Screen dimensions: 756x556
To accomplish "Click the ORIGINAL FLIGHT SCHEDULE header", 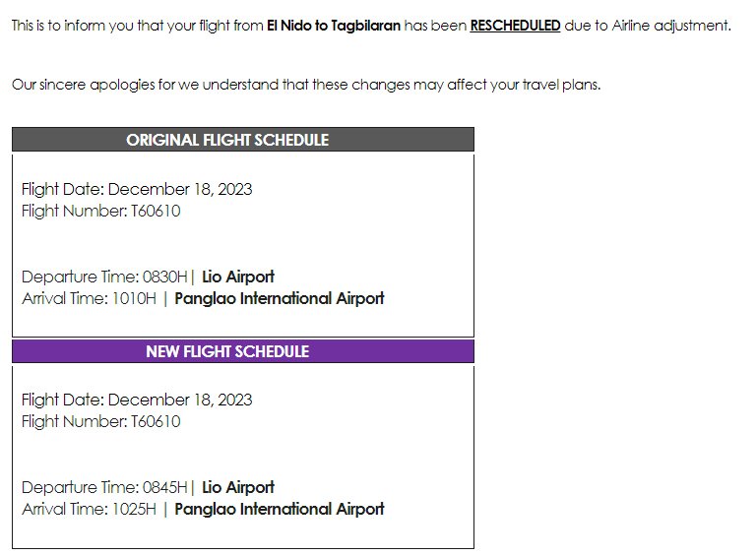I will coord(243,140).
